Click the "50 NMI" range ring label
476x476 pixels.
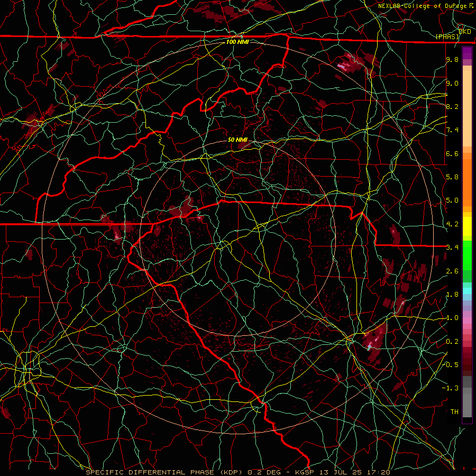pyautogui.click(x=237, y=140)
